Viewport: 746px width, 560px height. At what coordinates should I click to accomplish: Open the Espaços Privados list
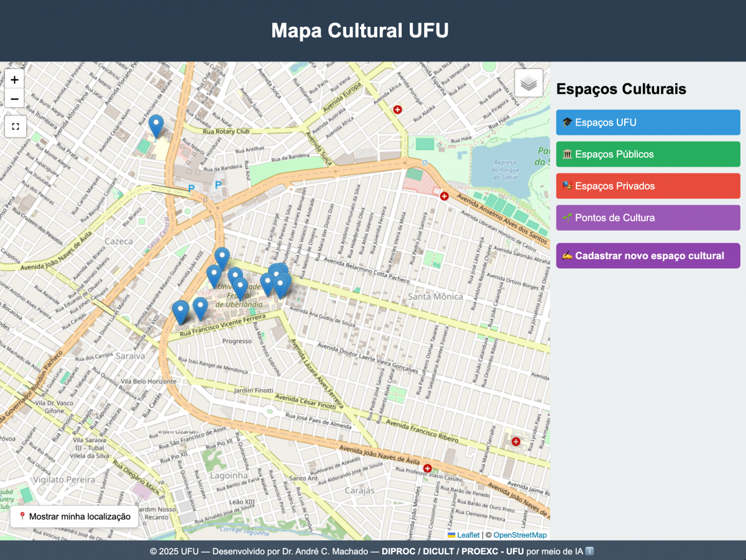648,186
